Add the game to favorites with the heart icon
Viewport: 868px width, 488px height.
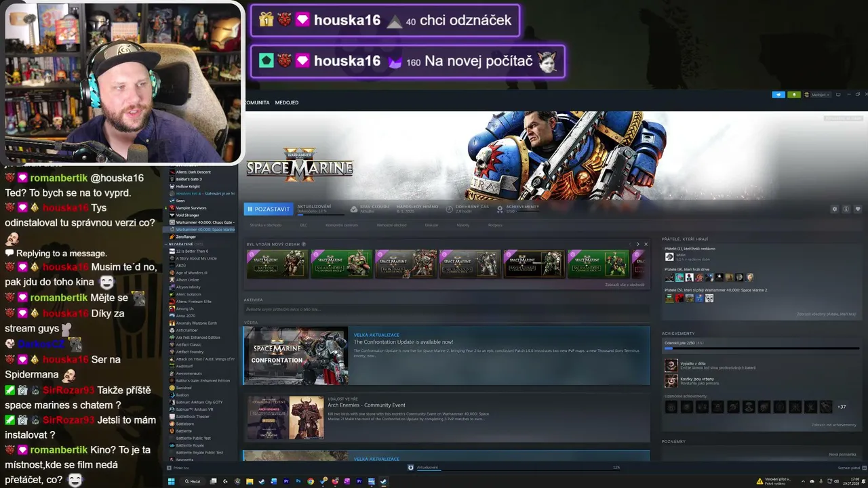(858, 209)
